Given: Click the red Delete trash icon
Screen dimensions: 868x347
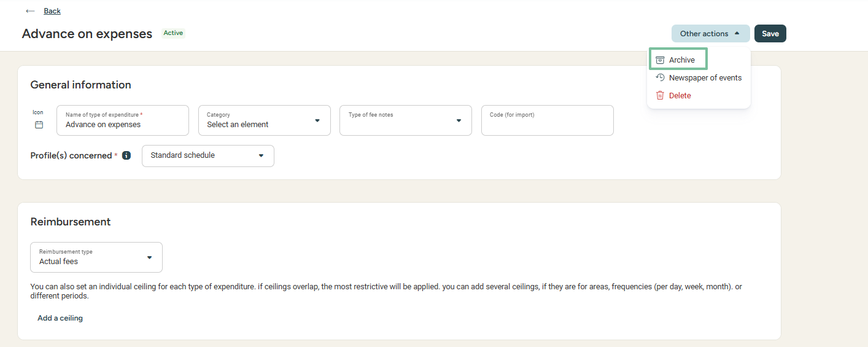Looking at the screenshot, I should coord(660,95).
